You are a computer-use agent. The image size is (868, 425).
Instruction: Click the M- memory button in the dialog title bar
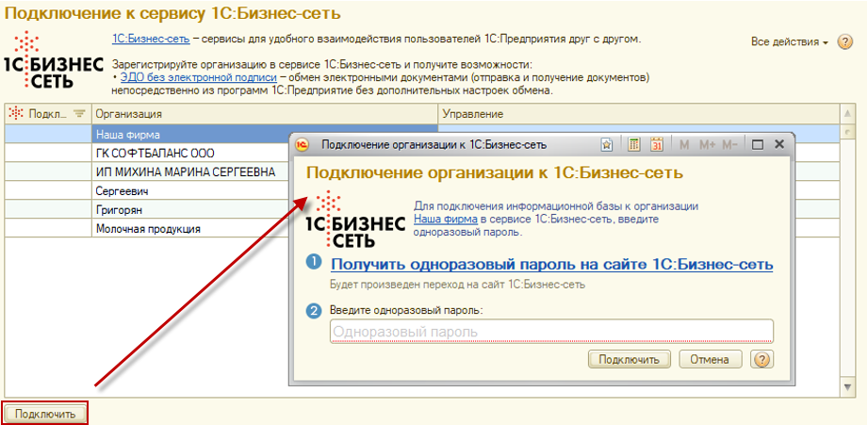click(x=729, y=145)
